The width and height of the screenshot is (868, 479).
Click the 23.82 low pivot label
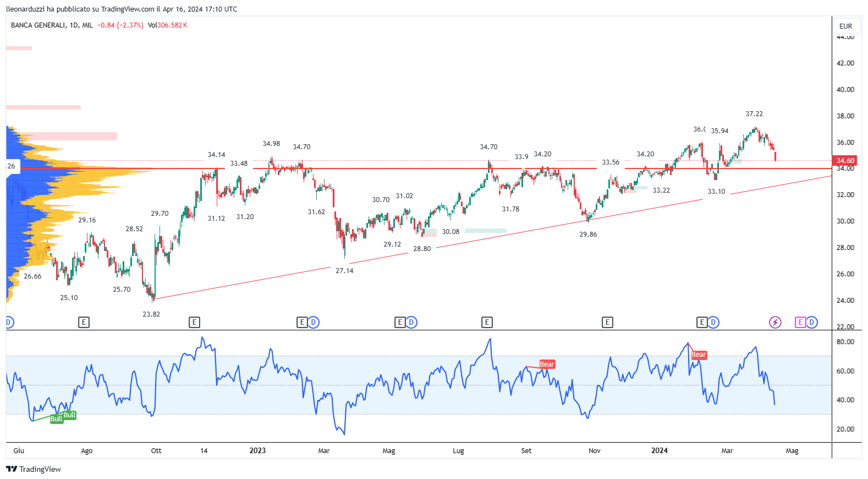click(x=151, y=314)
